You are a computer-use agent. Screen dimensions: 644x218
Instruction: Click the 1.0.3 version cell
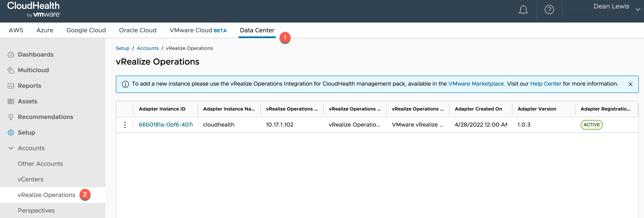click(524, 125)
